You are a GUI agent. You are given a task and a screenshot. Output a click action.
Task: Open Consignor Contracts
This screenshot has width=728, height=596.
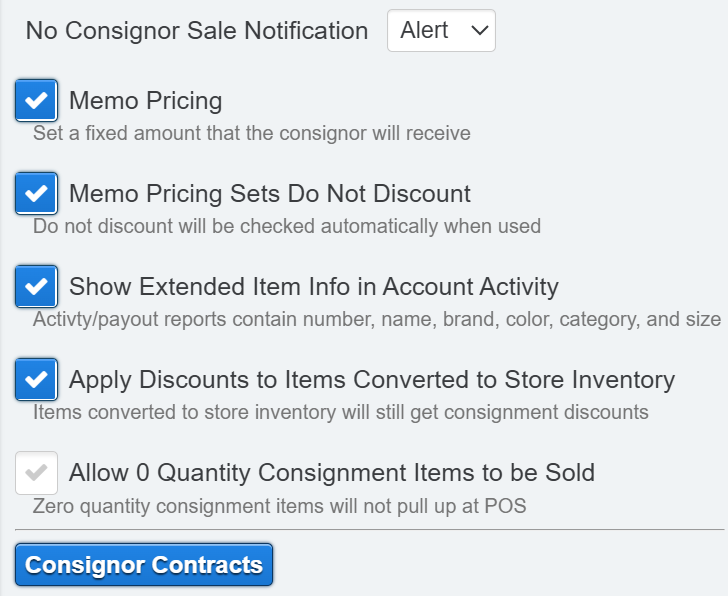[144, 565]
